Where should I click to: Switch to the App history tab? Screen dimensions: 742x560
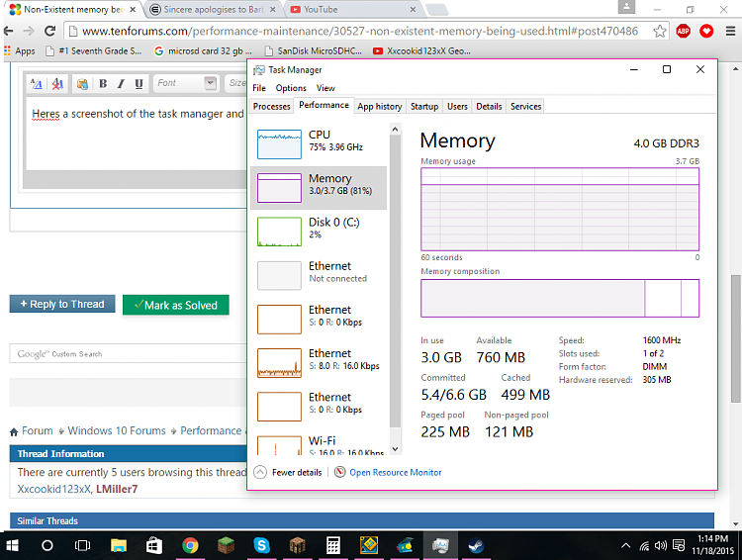coord(380,107)
